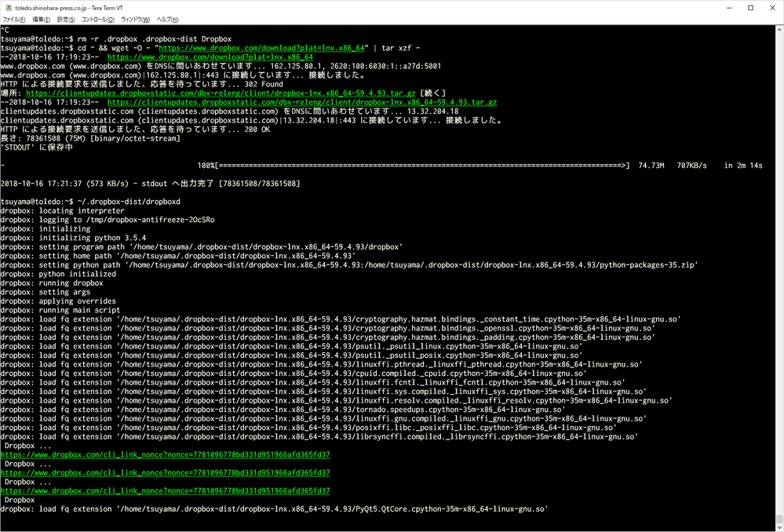784x532 pixels.
Task: Click the 'PyQt5.QtCore' extension line
Action: (x=275, y=509)
